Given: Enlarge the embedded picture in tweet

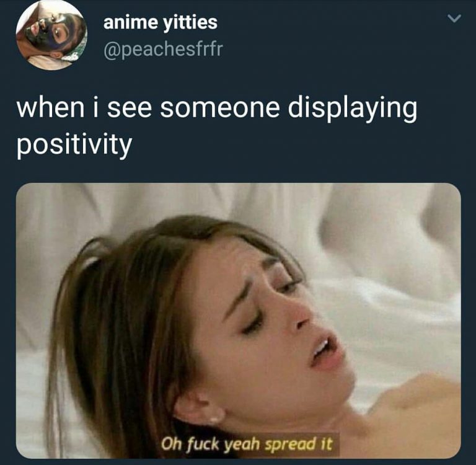Looking at the screenshot, I should [238, 321].
